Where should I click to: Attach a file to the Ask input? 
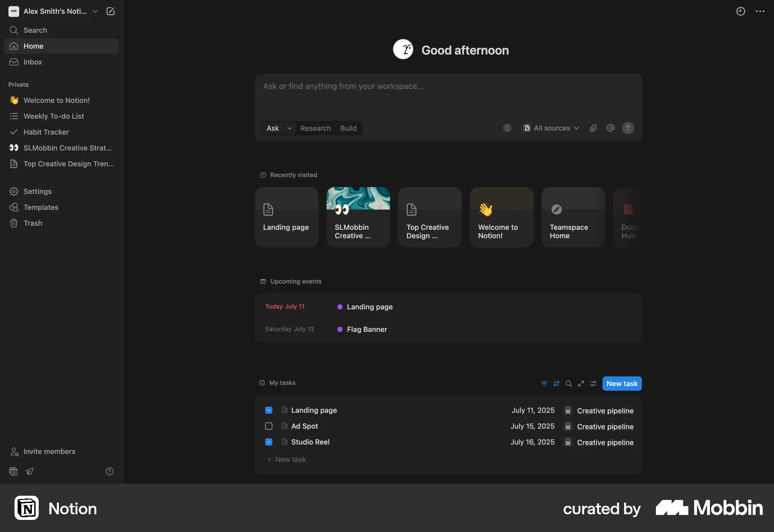[x=593, y=128]
